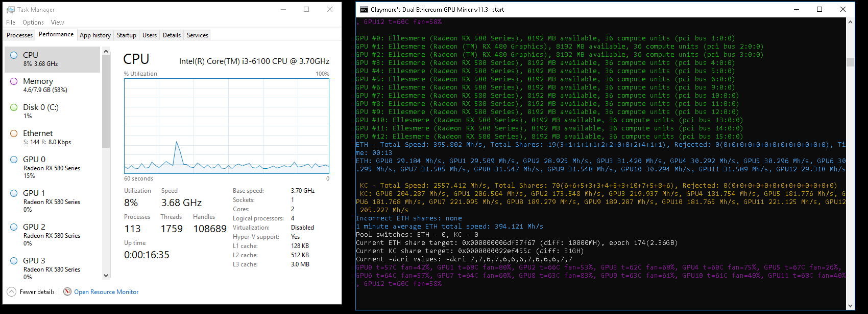Image resolution: width=868 pixels, height=314 pixels.
Task: Click the miner console scrollbar thumb
Action: click(x=850, y=62)
